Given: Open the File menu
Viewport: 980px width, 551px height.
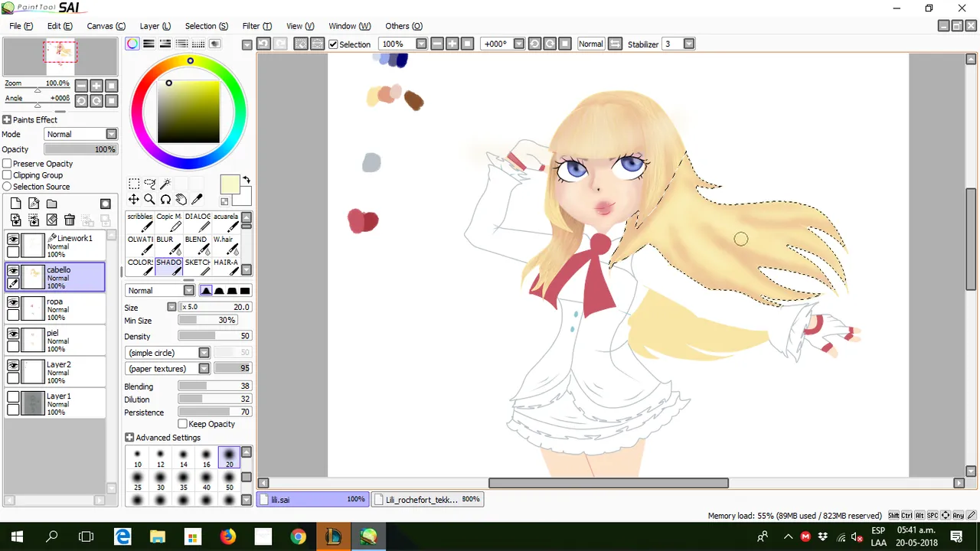Looking at the screenshot, I should click(x=21, y=26).
